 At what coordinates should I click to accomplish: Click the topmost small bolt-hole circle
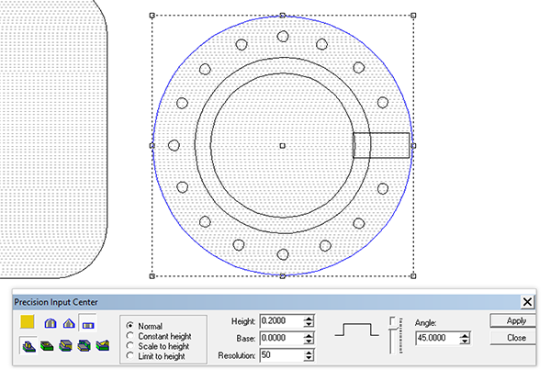click(283, 36)
